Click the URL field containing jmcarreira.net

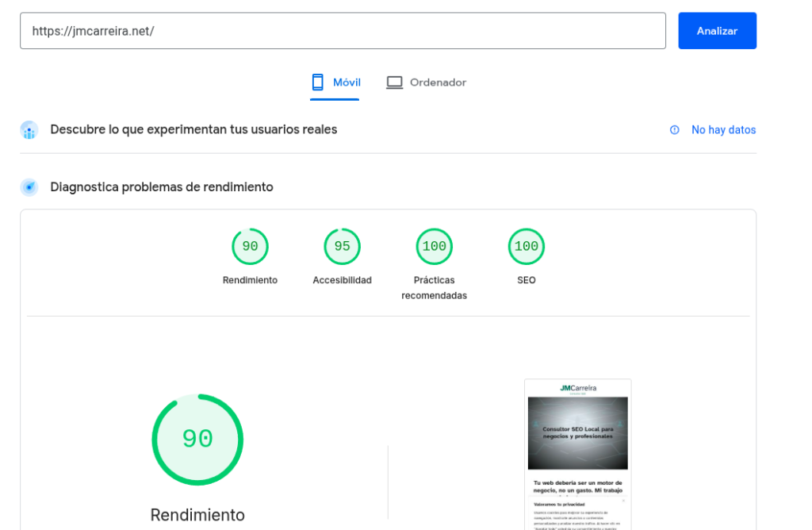(x=343, y=30)
